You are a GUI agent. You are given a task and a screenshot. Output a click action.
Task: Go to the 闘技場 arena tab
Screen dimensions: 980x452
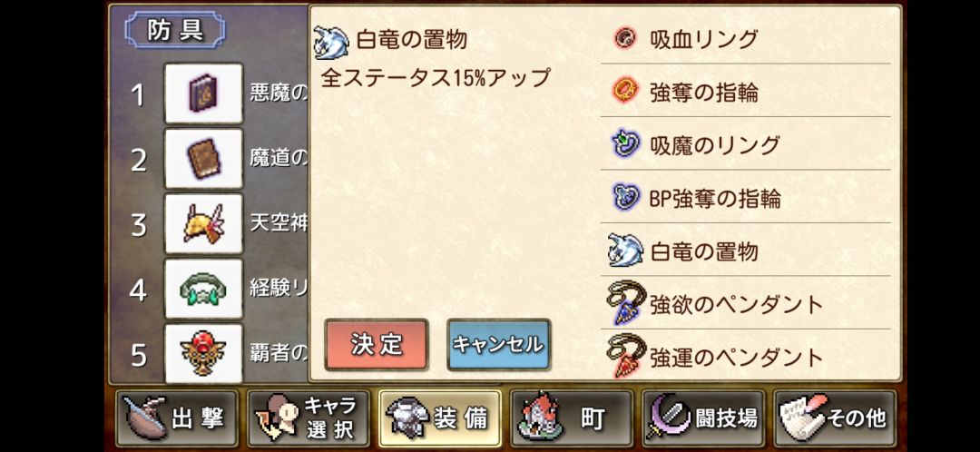click(703, 418)
